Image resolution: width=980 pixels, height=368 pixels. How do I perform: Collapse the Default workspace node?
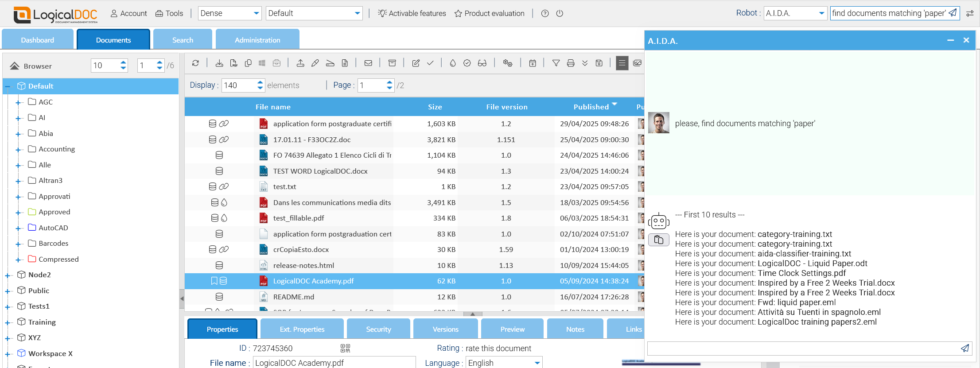click(8, 86)
